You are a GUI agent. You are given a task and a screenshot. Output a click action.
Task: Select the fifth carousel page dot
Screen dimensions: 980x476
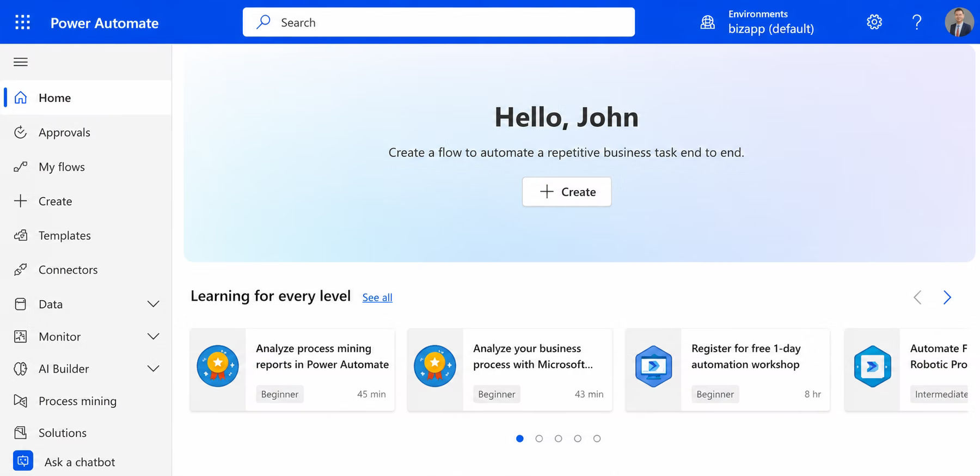[597, 438]
